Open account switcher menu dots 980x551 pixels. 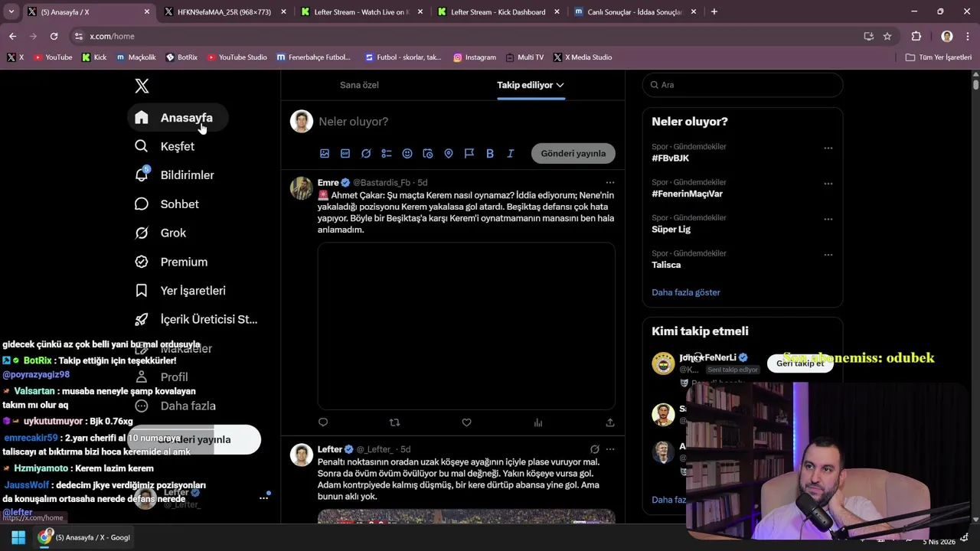(263, 497)
